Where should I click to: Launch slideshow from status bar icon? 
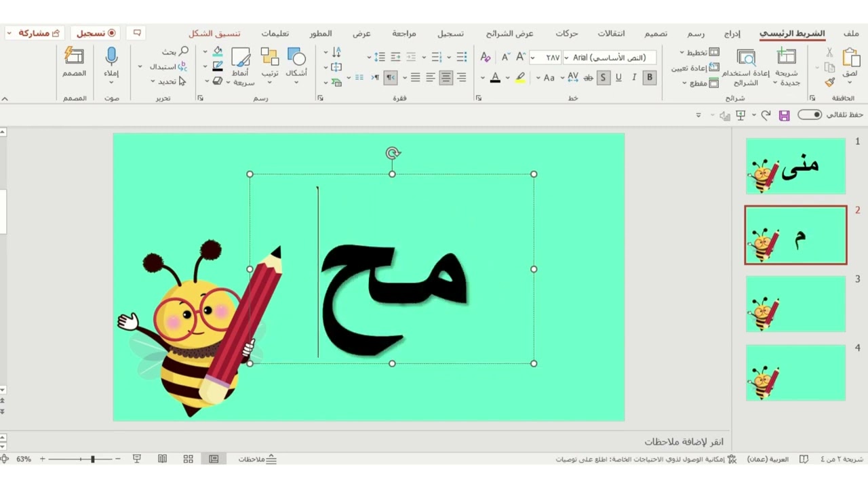136,459
